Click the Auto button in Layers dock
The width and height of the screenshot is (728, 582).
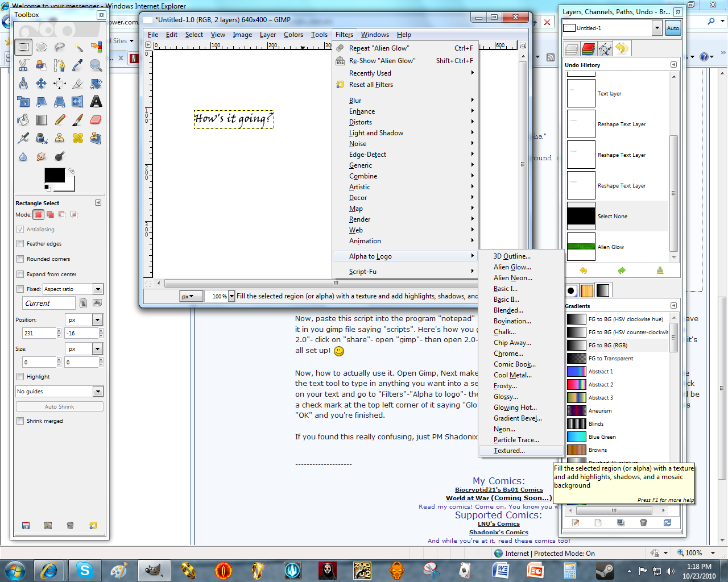(673, 28)
